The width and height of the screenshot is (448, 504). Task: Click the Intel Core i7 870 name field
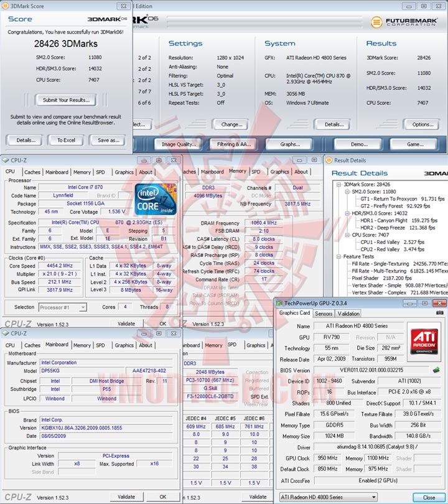coord(85,187)
